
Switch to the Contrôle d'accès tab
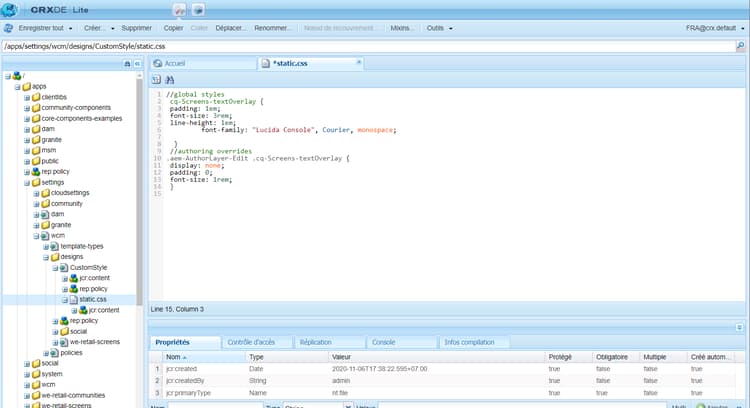[254, 342]
